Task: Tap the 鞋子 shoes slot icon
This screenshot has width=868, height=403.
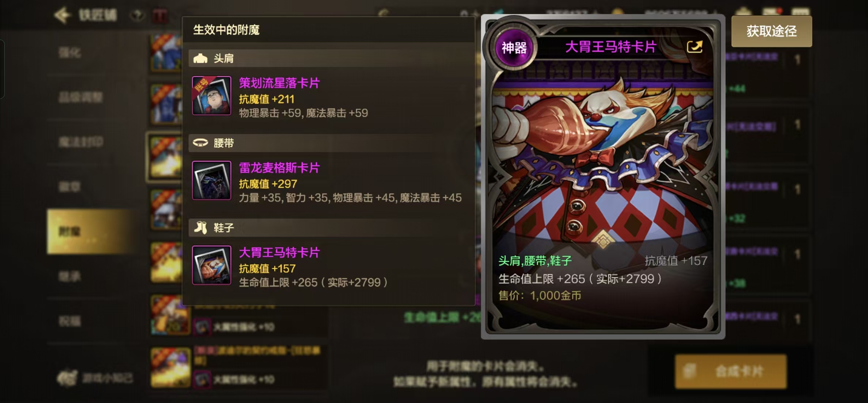Action: point(200,227)
